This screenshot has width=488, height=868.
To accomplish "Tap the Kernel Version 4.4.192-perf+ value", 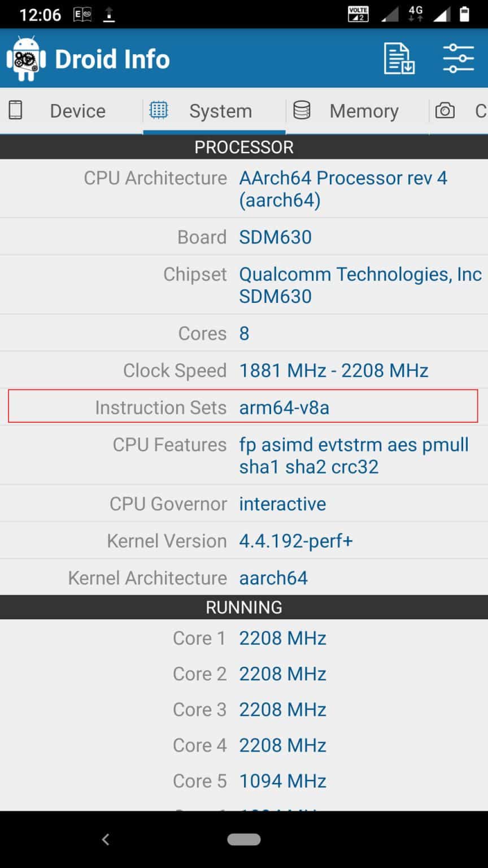I will tap(296, 541).
